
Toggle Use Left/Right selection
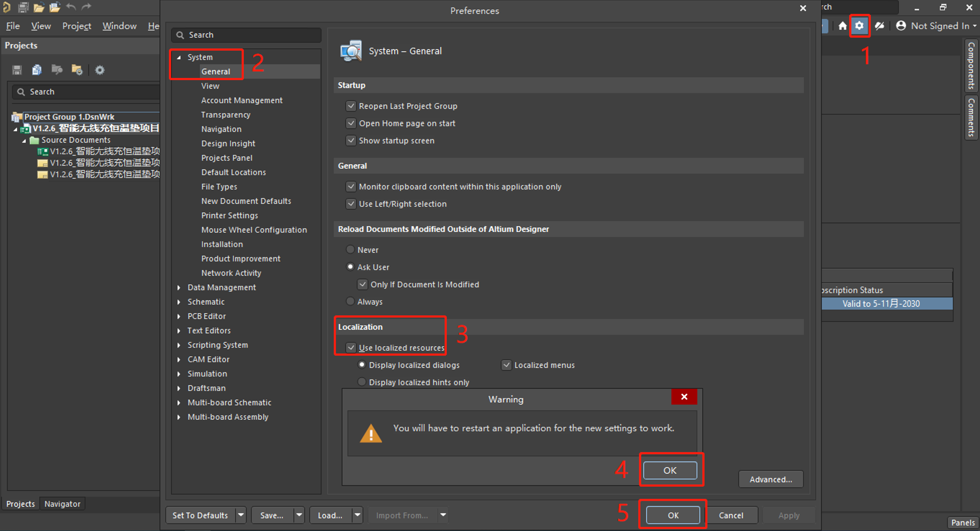click(351, 204)
